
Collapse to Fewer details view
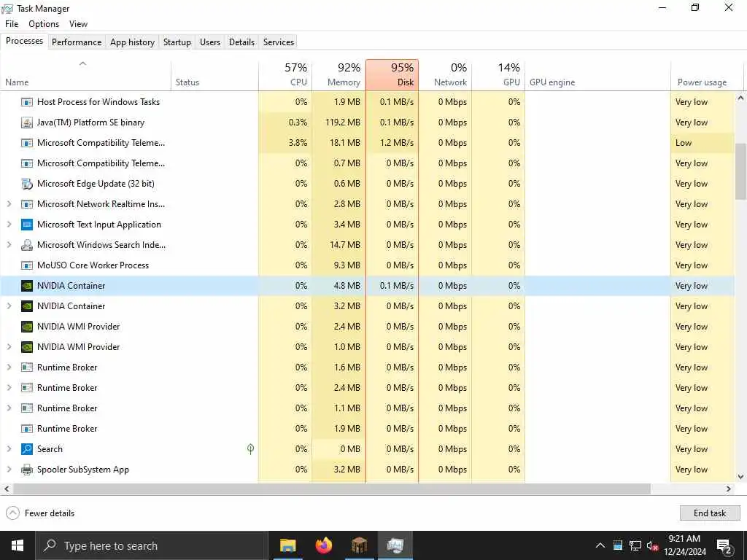pyautogui.click(x=40, y=513)
